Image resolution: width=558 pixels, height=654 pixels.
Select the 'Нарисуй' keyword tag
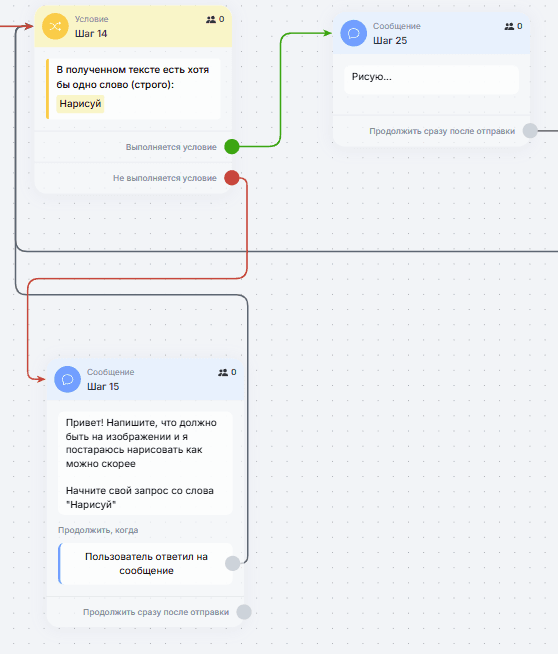coord(80,103)
